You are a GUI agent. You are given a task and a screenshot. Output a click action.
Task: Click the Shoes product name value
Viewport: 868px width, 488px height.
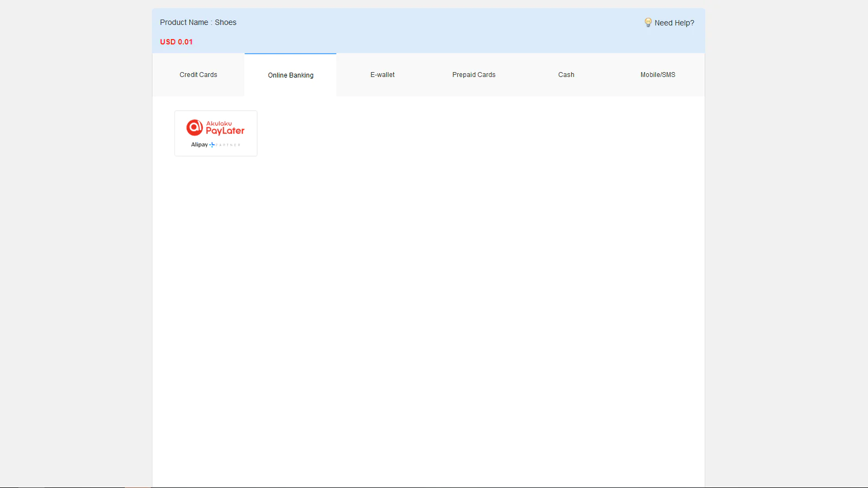[226, 22]
